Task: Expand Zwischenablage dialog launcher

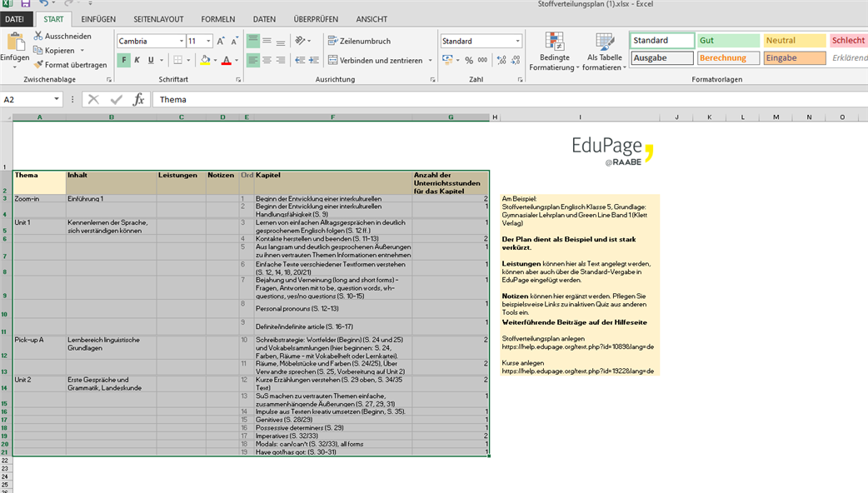Action: click(109, 80)
